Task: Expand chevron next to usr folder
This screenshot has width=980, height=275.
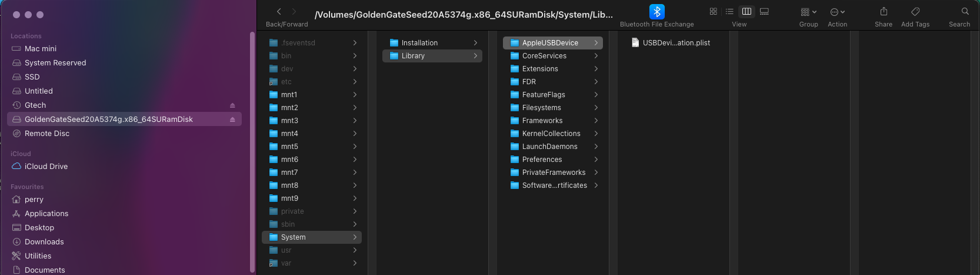Action: (355, 250)
